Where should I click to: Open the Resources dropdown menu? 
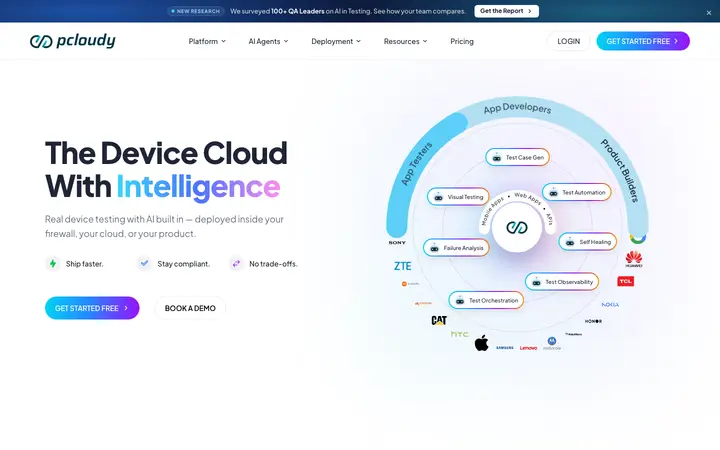405,41
